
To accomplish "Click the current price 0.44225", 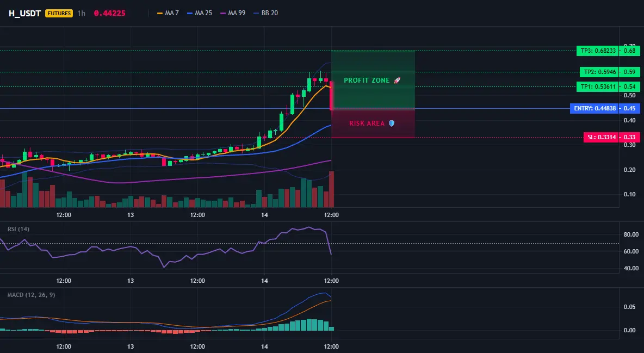I will pyautogui.click(x=110, y=13).
